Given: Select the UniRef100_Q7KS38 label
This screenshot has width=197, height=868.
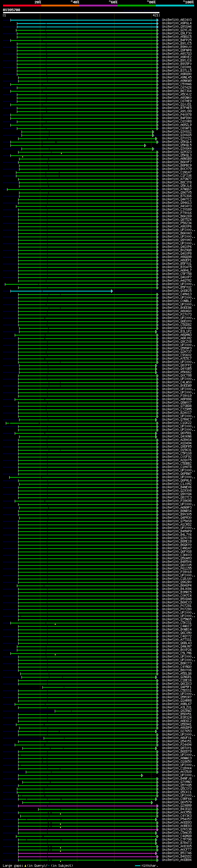Looking at the screenshot, I should [177, 830].
